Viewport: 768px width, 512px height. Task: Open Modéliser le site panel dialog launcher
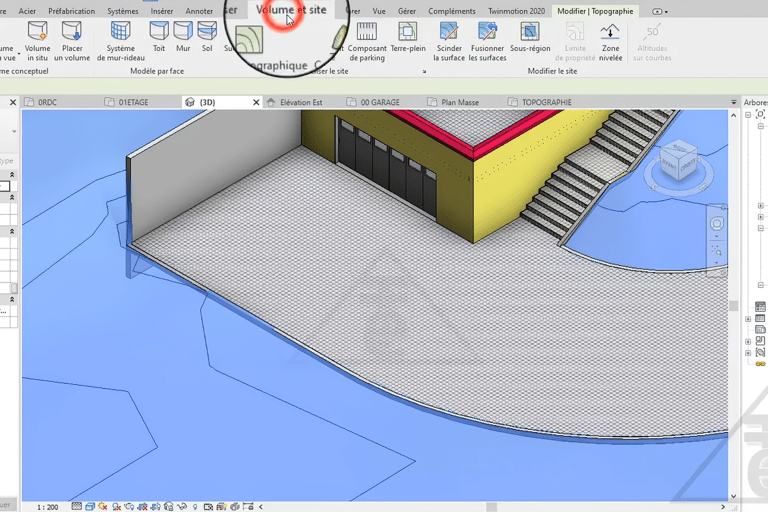(424, 72)
